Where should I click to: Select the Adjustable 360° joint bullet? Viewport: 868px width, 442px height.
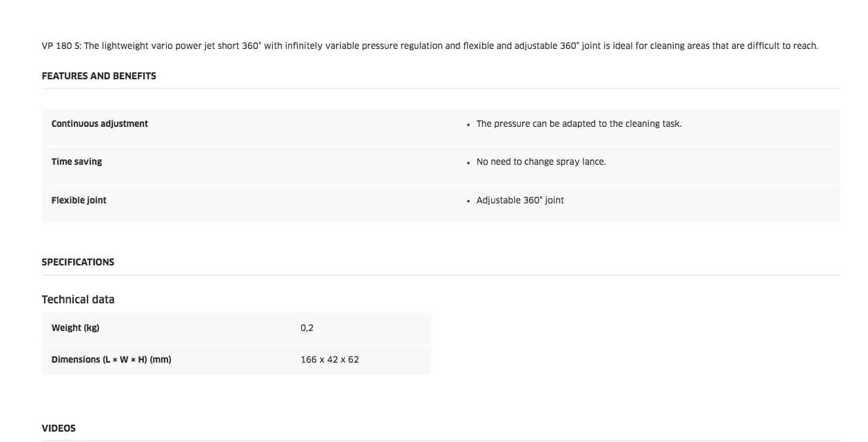[x=520, y=200]
